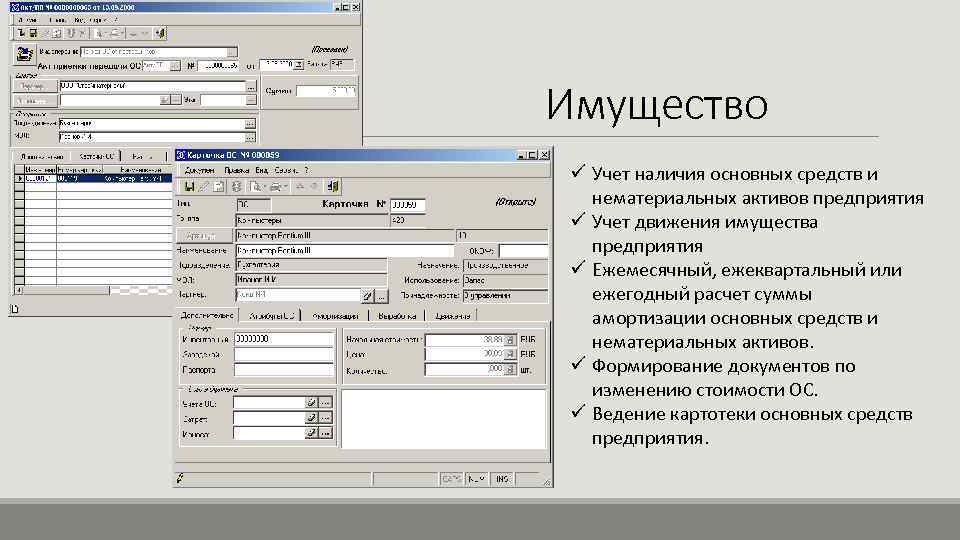
Task: Click ellipsis button beside Партнер in card window
Action: pos(381,296)
